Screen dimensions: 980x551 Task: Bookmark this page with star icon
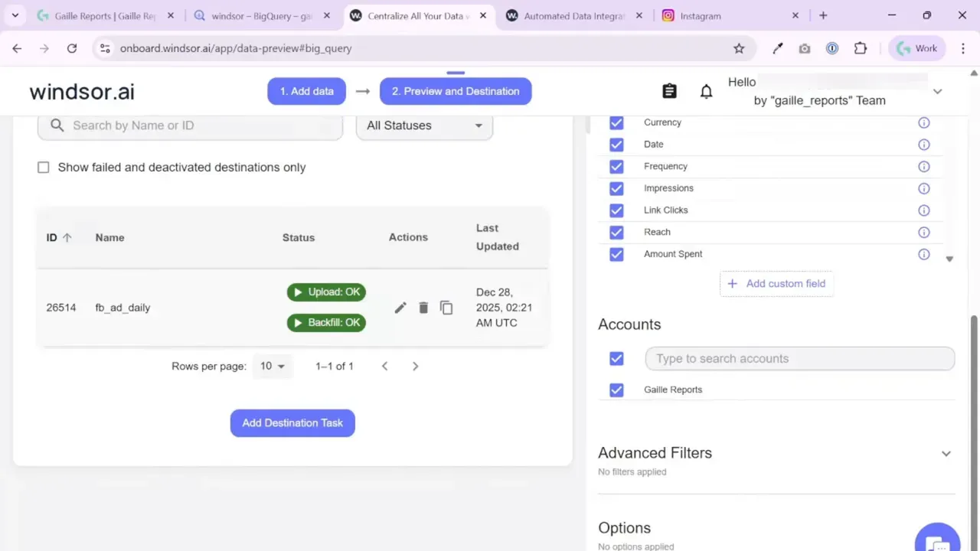coord(739,48)
